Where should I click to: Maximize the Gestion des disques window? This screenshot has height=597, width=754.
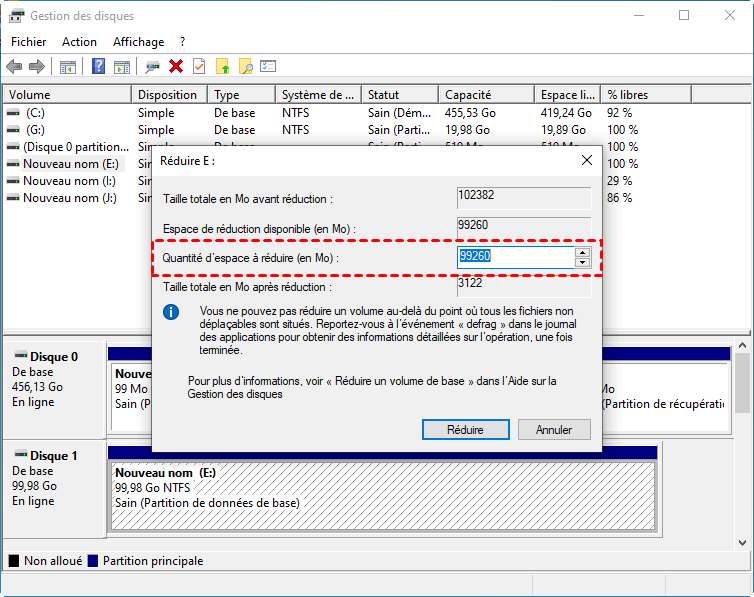(x=684, y=15)
